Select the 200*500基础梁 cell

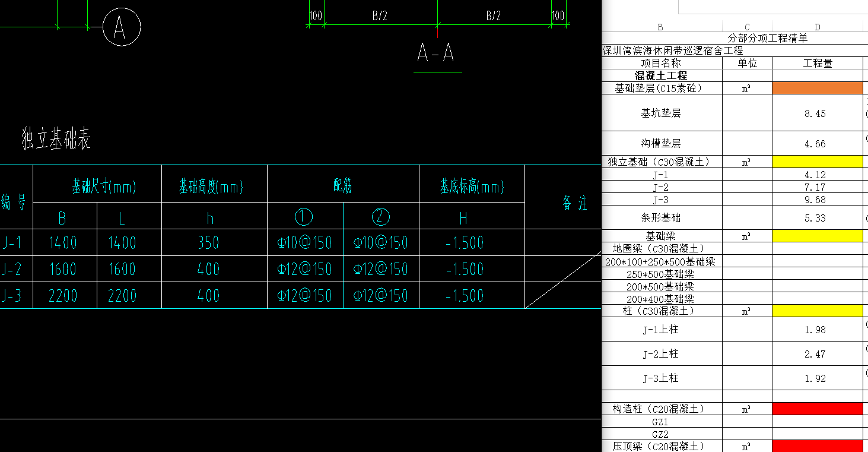pyautogui.click(x=662, y=286)
